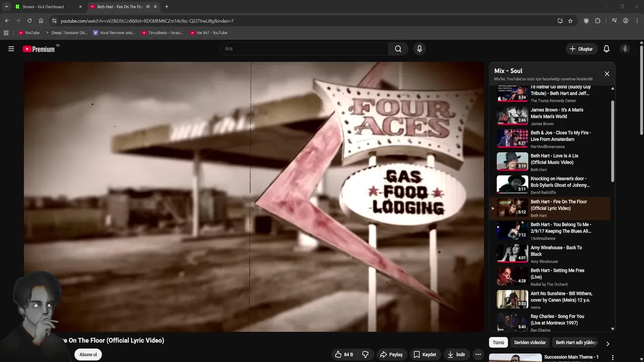
Task: Go back in browser history
Action: 7,21
